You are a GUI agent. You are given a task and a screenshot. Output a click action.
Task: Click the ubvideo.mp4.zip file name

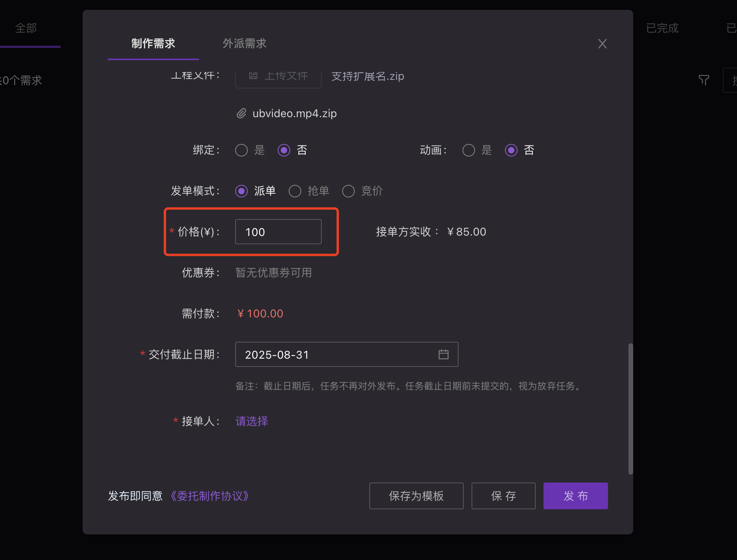tap(295, 114)
